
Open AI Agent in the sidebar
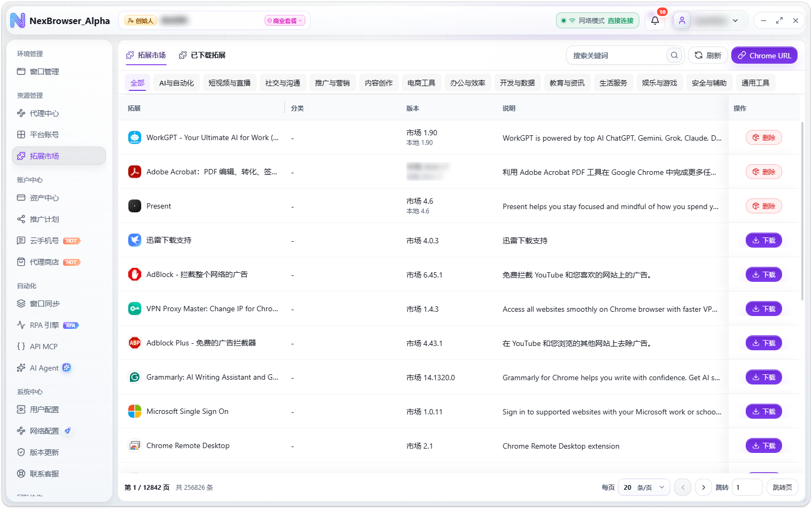point(59,368)
